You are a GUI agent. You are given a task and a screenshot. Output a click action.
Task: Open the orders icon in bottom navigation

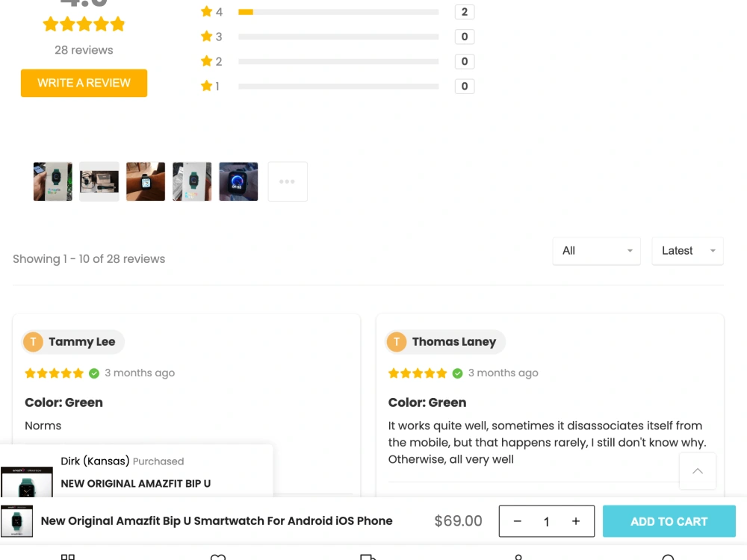click(x=368, y=556)
